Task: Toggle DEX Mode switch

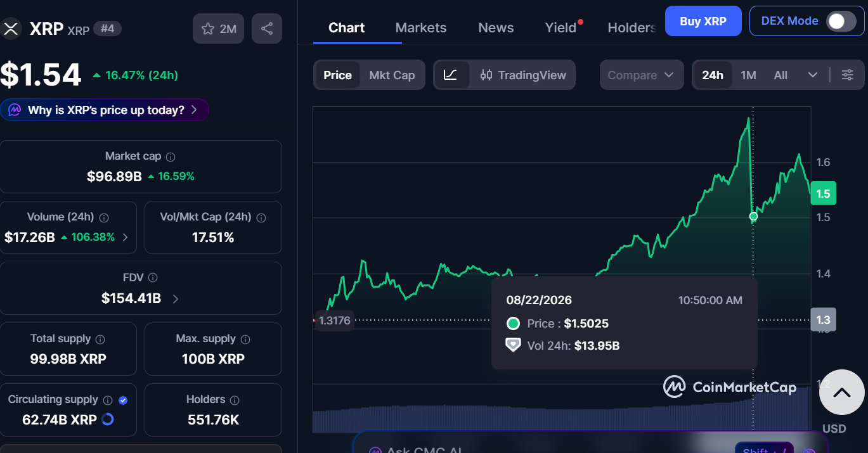Action: 841,21
